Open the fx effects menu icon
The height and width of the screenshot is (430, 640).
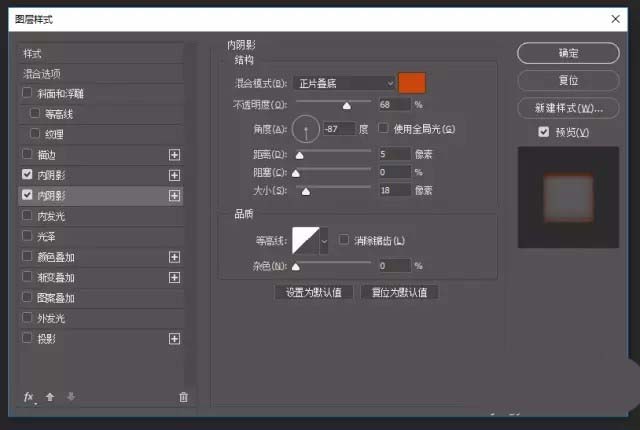[x=29, y=397]
